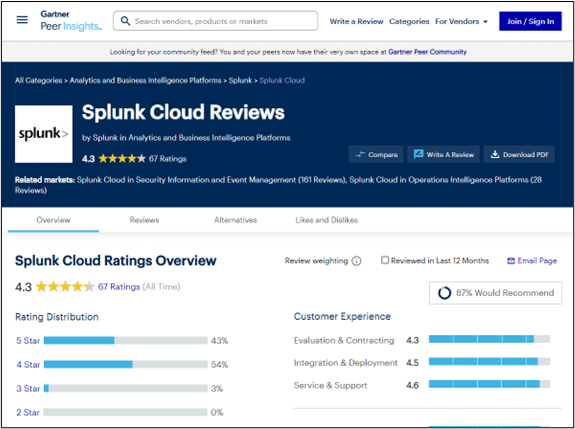575x429 pixels.
Task: Click the Email Page envelope icon
Action: coord(511,261)
